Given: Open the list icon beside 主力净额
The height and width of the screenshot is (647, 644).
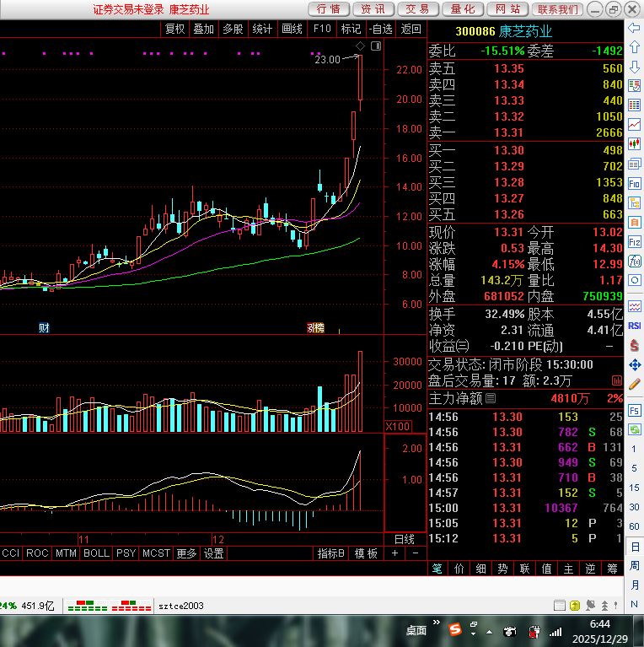Looking at the screenshot, I should tap(491, 398).
